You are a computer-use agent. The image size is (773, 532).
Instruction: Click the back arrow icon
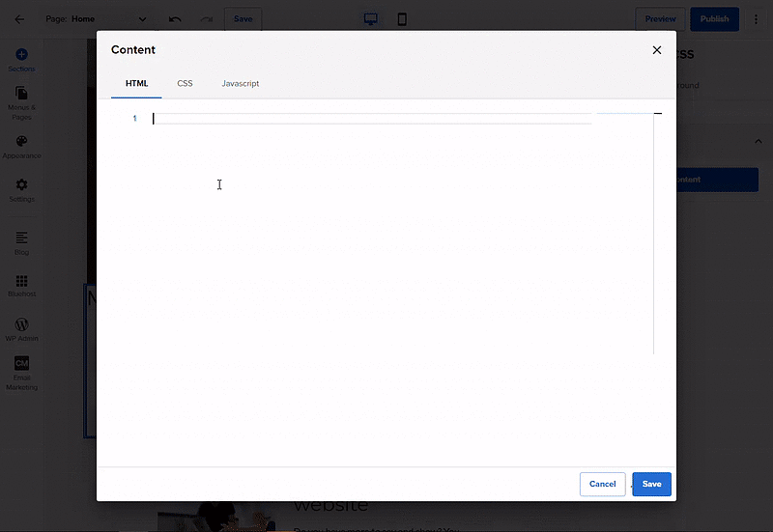coord(19,18)
